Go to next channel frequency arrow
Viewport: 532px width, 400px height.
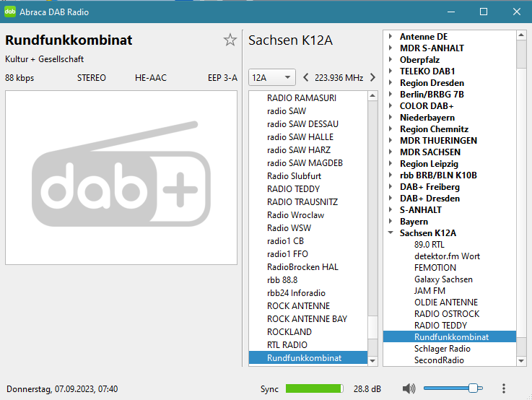tap(372, 78)
